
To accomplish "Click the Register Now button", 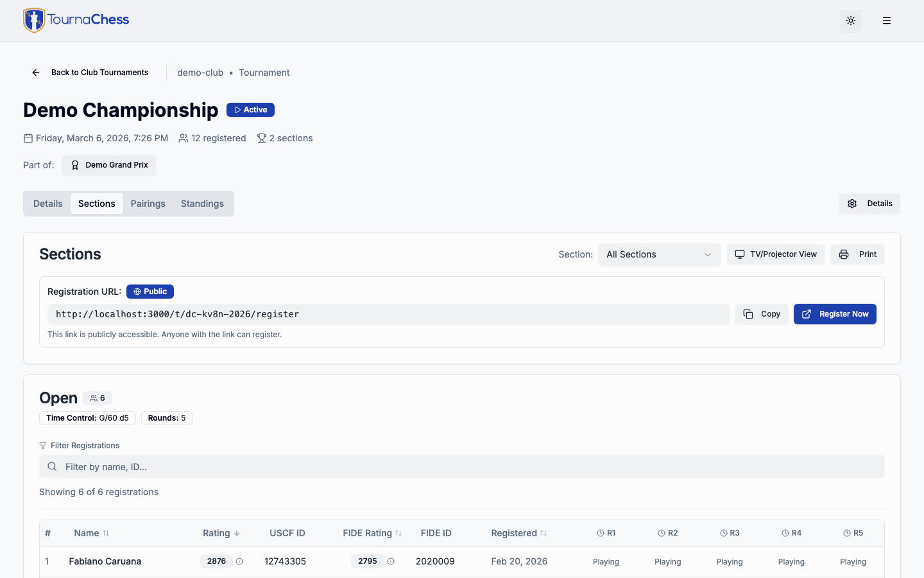I will click(x=835, y=314).
